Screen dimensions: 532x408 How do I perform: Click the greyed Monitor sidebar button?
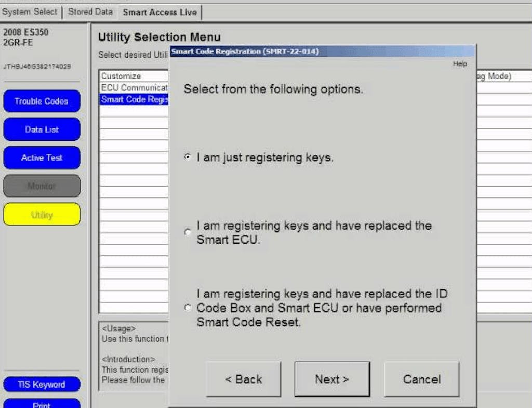[x=42, y=186]
